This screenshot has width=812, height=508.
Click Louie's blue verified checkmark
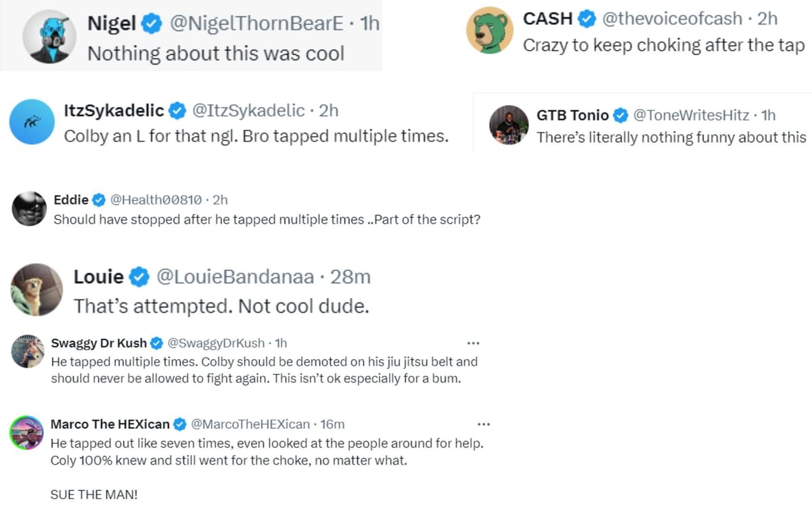139,276
